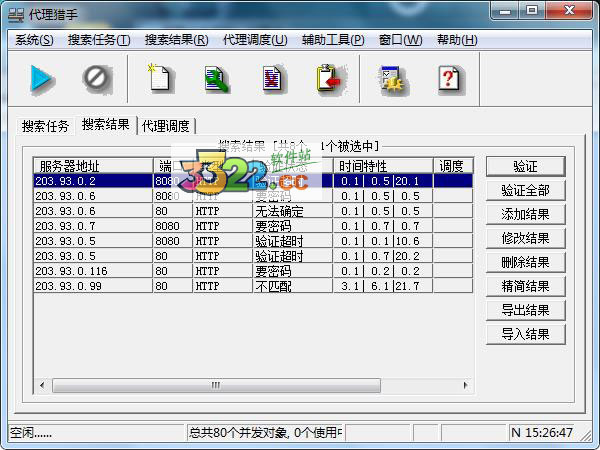Open the document search icon with green magnifier

216,79
